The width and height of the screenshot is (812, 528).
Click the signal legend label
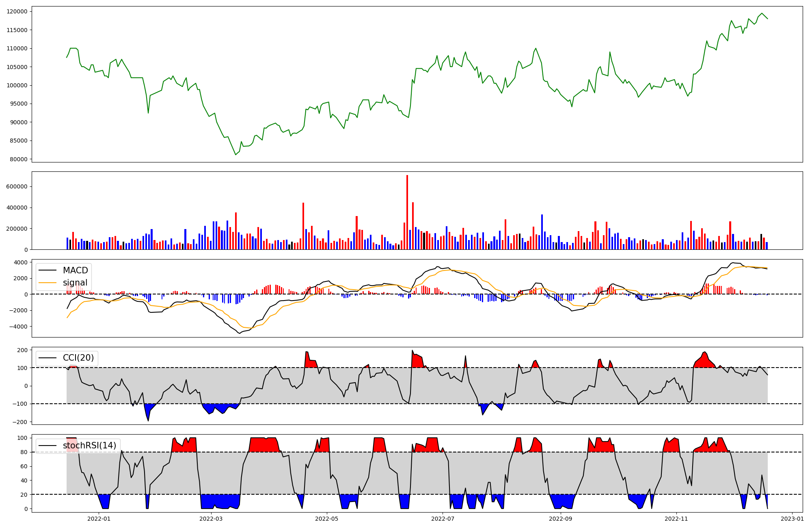click(x=75, y=283)
